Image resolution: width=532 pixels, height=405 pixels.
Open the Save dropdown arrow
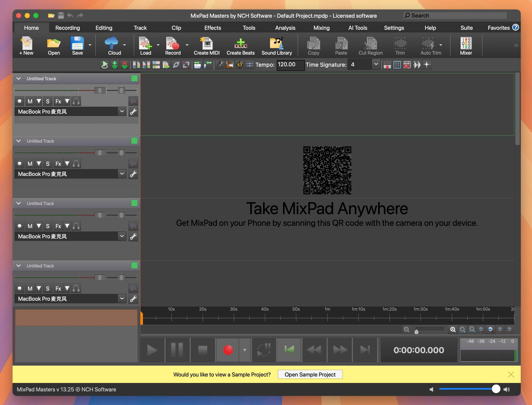90,45
